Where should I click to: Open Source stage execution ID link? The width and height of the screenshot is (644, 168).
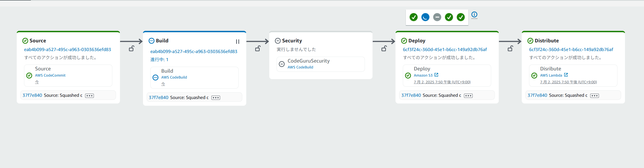click(x=68, y=49)
